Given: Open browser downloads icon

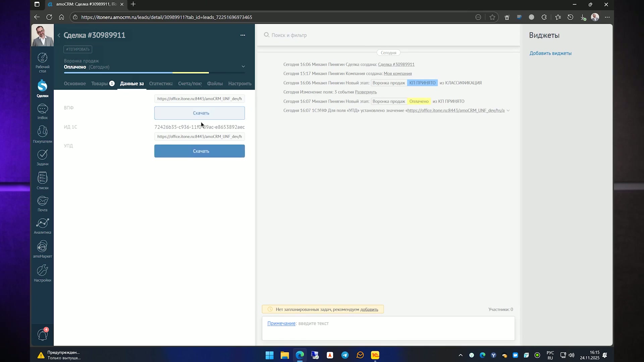Looking at the screenshot, I should [x=583, y=17].
